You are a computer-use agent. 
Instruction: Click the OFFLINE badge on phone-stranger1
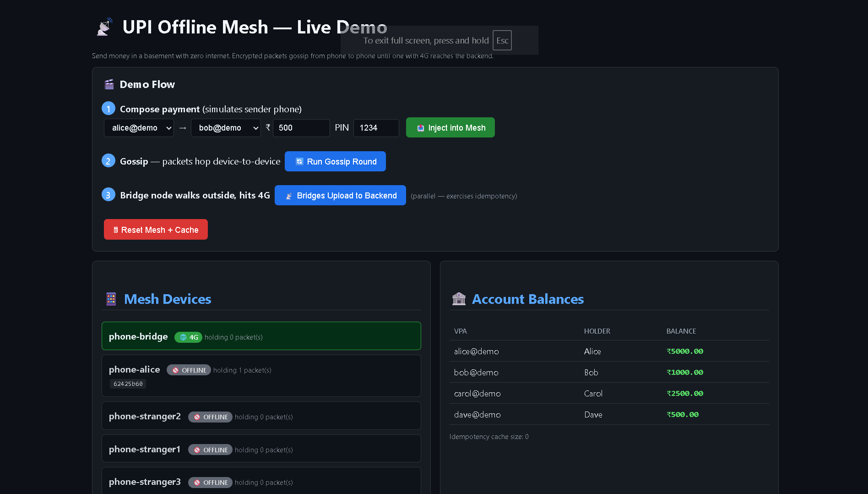click(210, 450)
